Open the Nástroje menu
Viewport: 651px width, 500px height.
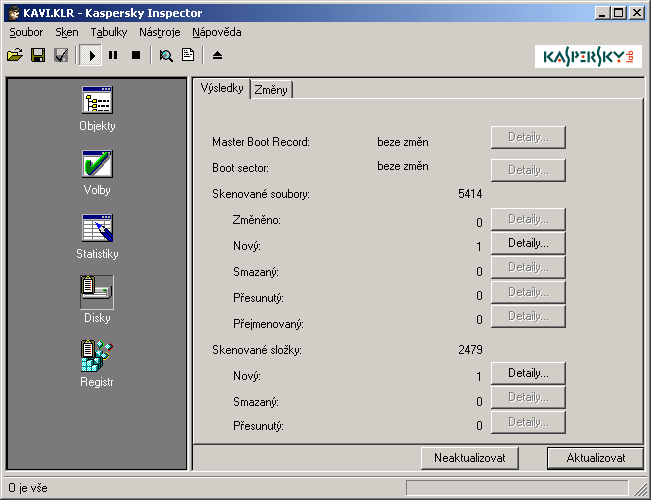pos(160,32)
